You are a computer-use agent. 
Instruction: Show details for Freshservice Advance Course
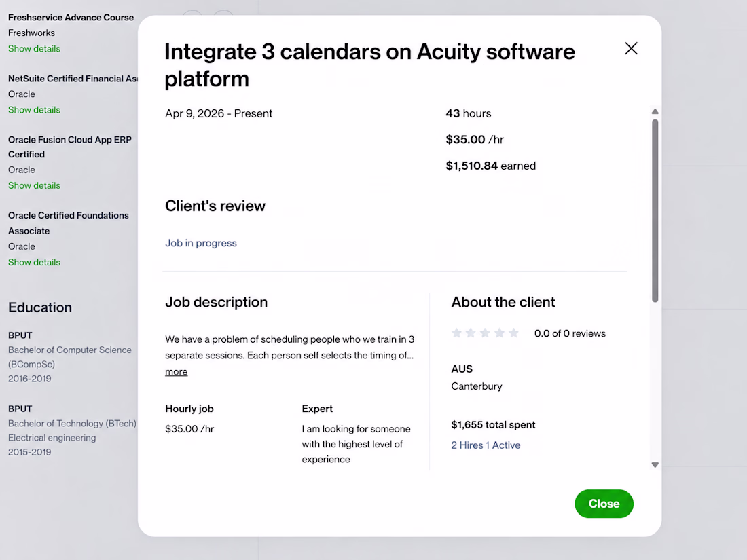tap(35, 49)
